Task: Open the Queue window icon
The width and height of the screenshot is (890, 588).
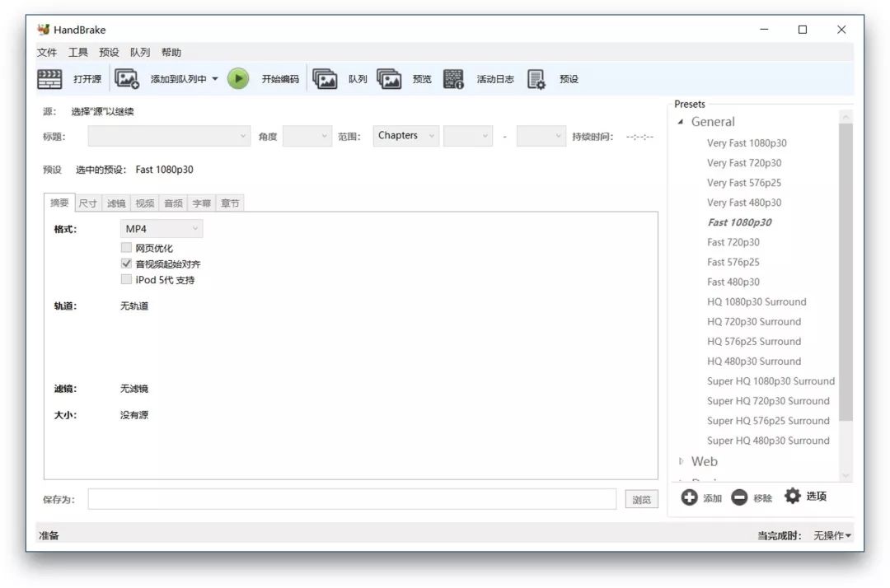Action: tap(325, 79)
